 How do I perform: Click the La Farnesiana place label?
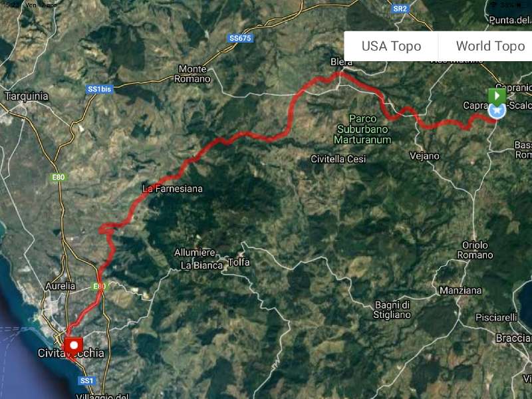[173, 189]
